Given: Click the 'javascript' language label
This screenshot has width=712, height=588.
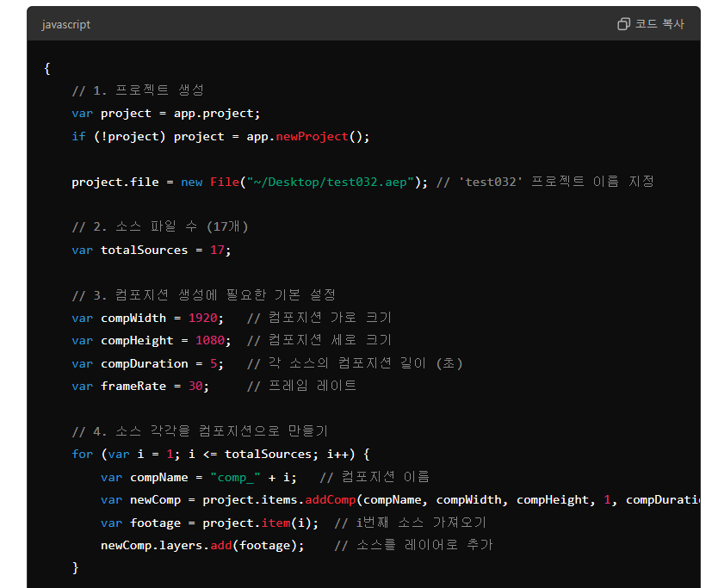Looking at the screenshot, I should coord(65,24).
